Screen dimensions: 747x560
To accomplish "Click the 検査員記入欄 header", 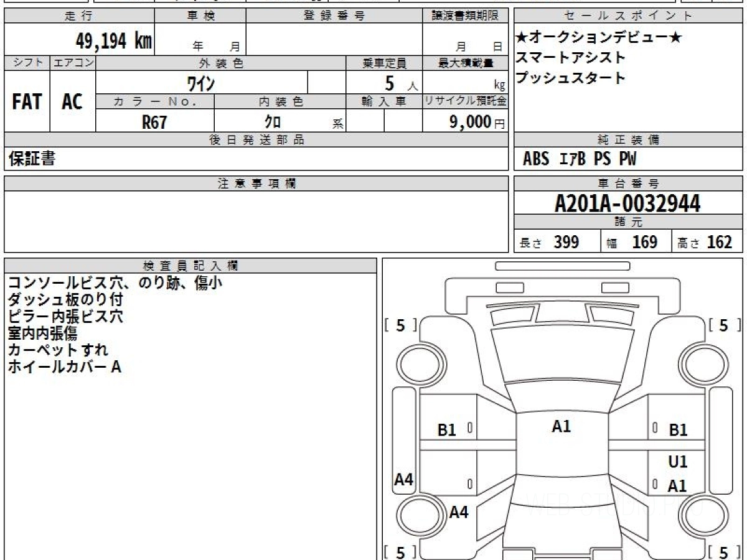I will pos(190,266).
